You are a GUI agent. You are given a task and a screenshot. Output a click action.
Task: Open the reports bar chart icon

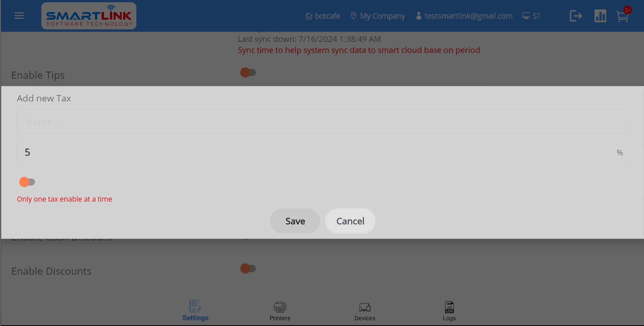tap(600, 16)
